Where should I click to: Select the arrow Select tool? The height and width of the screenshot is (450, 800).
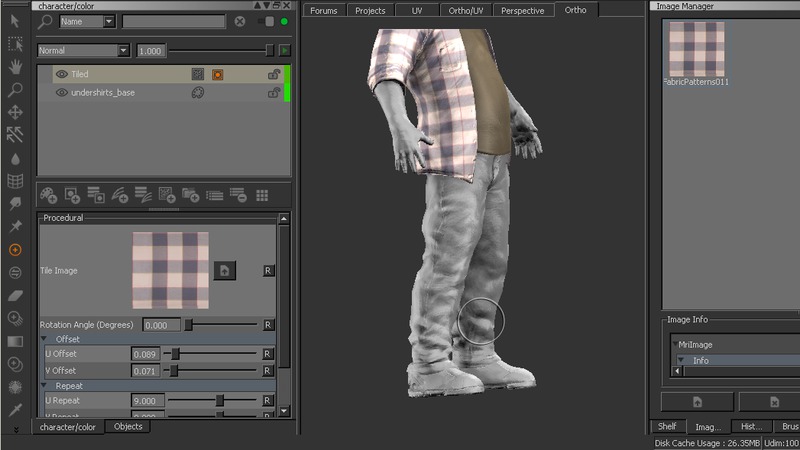pyautogui.click(x=15, y=20)
